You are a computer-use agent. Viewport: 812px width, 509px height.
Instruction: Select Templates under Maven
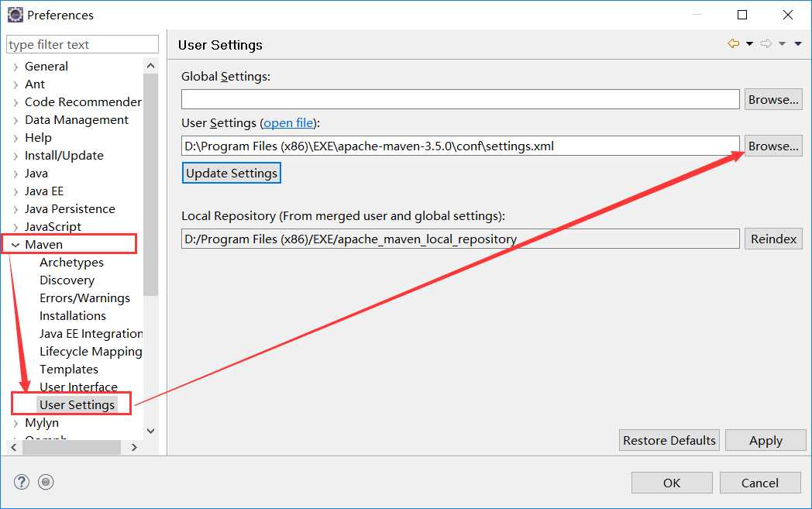coord(69,370)
